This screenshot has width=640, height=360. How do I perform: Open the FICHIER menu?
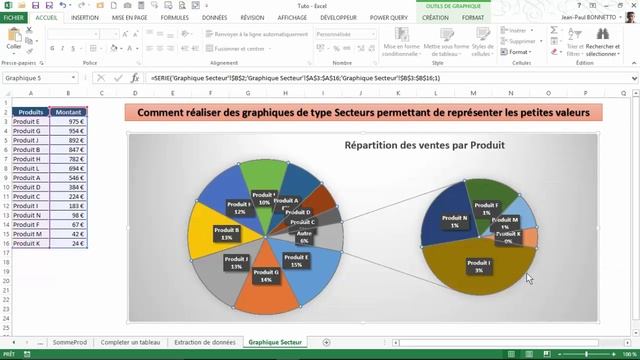[14, 18]
